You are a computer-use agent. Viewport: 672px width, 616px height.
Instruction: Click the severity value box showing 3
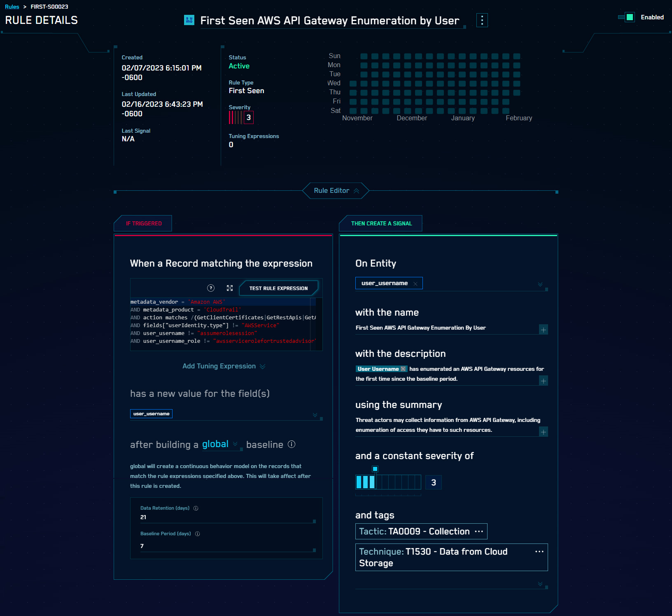point(433,482)
